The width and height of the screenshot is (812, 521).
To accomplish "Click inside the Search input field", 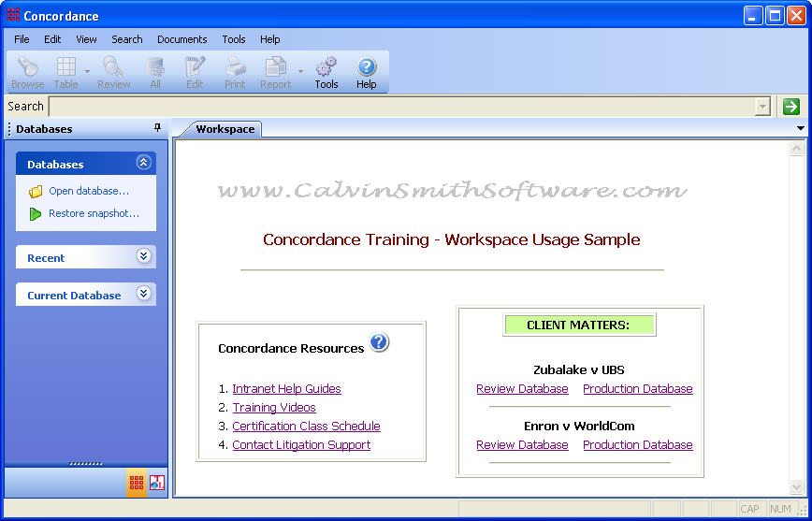I will coord(402,107).
